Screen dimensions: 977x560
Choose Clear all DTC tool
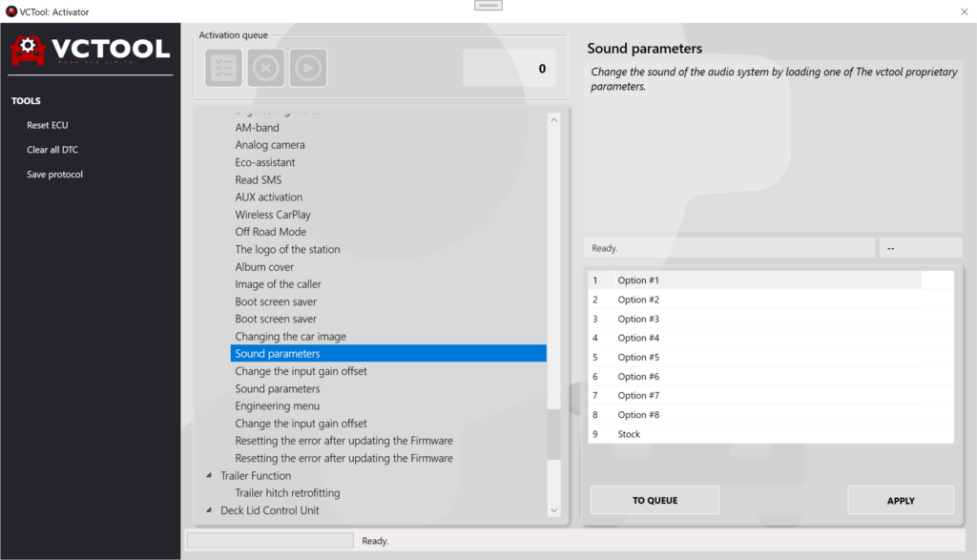pos(52,150)
